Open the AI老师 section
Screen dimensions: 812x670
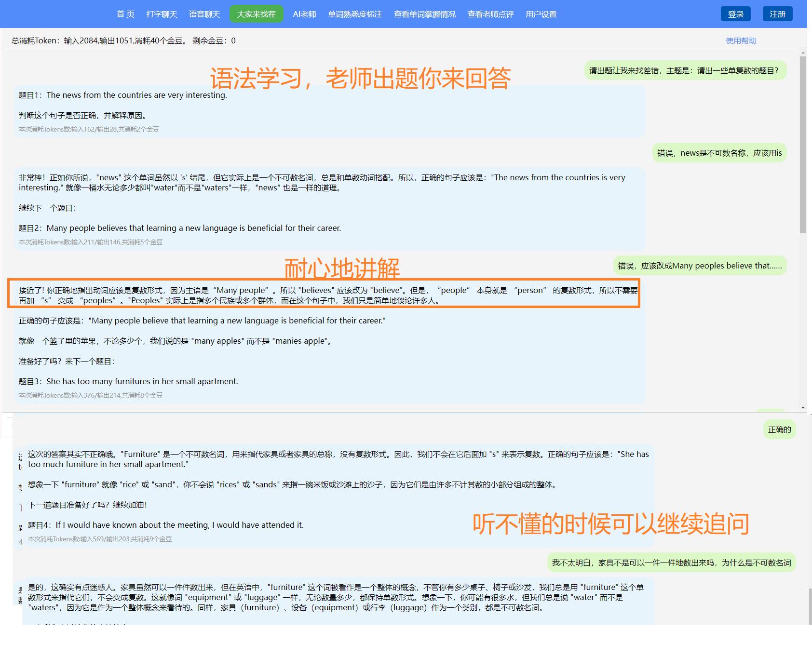(304, 14)
